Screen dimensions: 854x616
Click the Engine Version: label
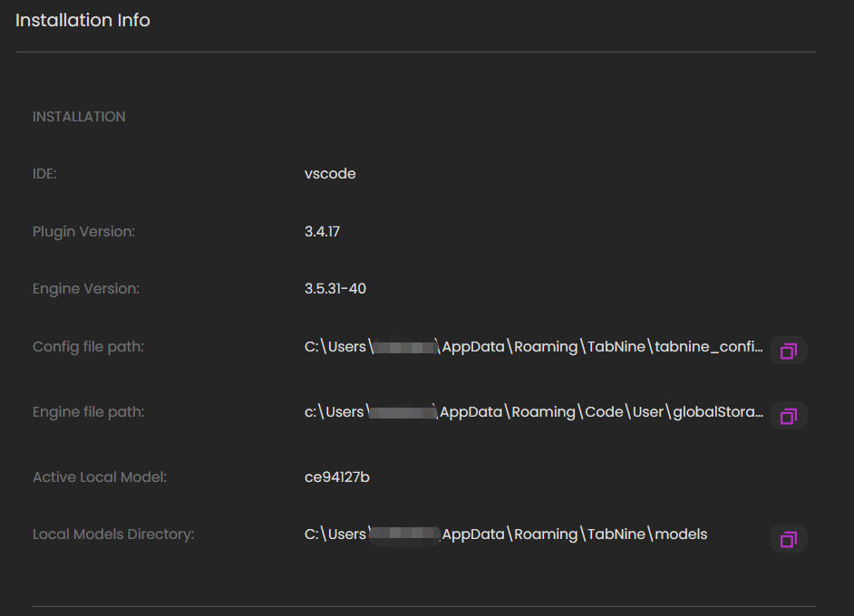click(x=86, y=288)
